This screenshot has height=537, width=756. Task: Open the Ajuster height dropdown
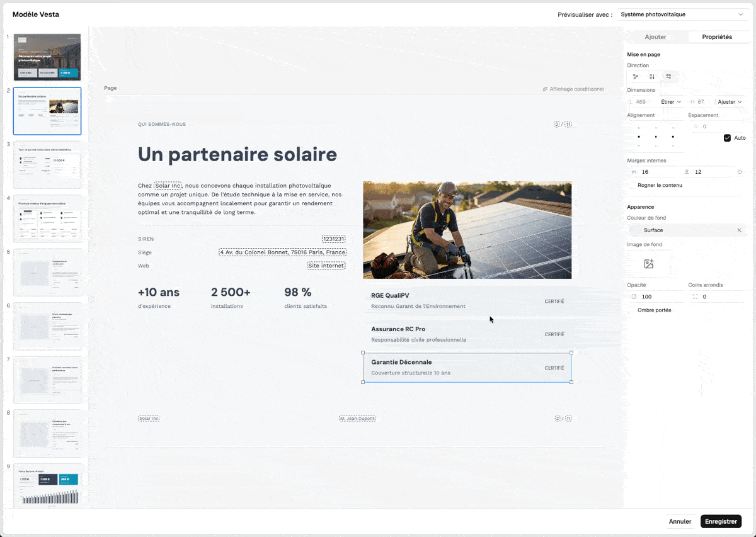click(x=730, y=102)
